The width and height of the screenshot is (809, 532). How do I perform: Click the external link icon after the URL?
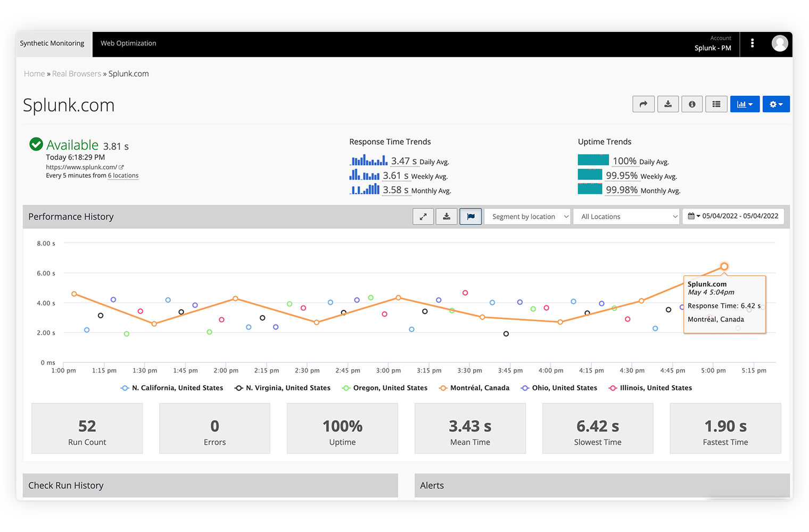(x=121, y=167)
